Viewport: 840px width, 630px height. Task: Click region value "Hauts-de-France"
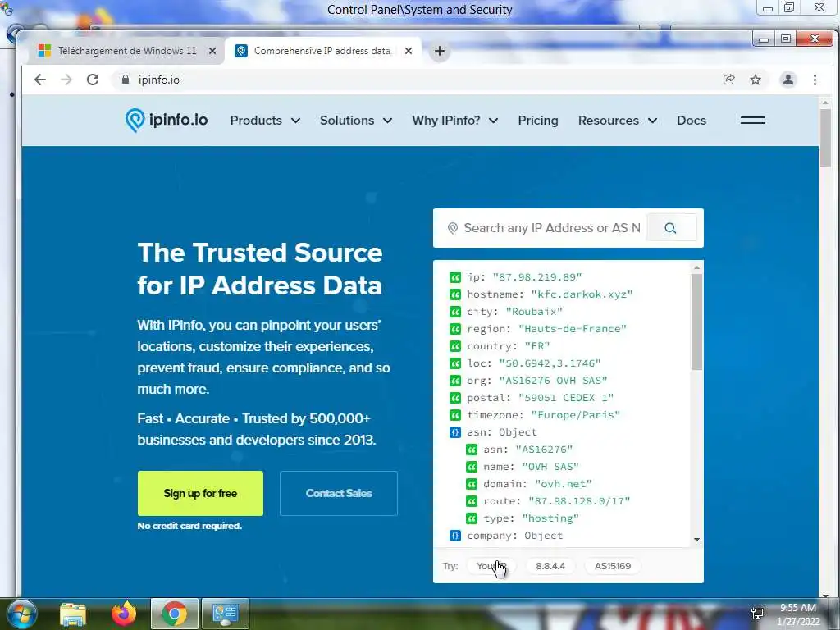pos(572,328)
